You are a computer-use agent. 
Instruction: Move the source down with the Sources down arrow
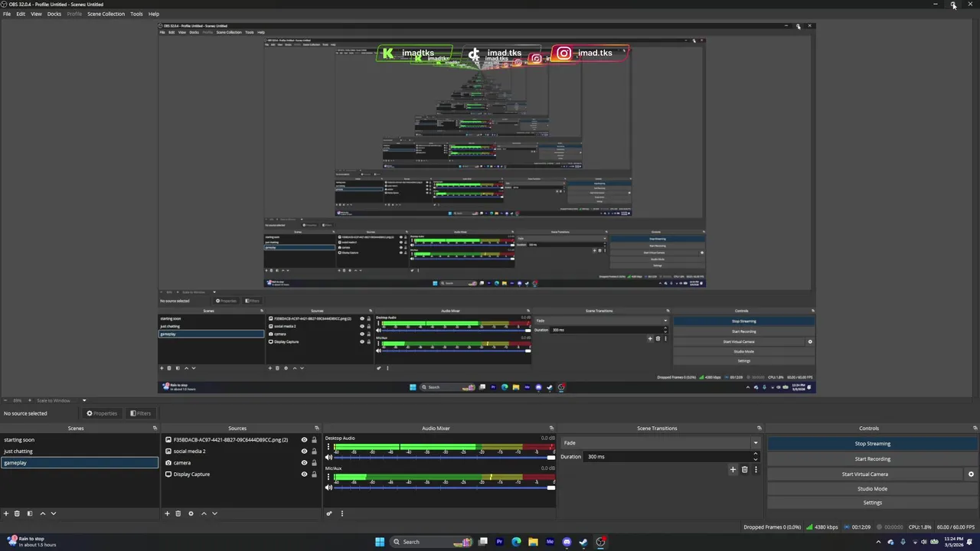[x=214, y=514]
